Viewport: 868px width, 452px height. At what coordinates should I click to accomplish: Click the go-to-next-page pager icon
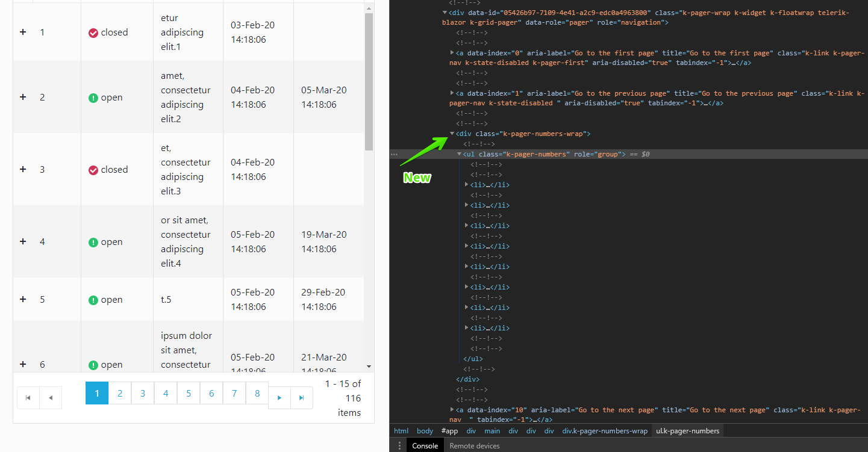279,397
